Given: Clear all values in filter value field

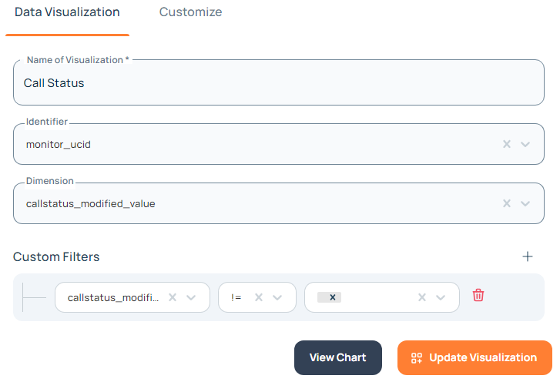Looking at the screenshot, I should click(422, 297).
